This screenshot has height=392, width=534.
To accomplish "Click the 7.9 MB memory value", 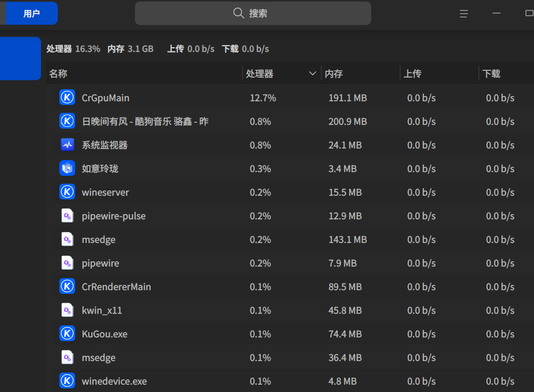I will [342, 263].
